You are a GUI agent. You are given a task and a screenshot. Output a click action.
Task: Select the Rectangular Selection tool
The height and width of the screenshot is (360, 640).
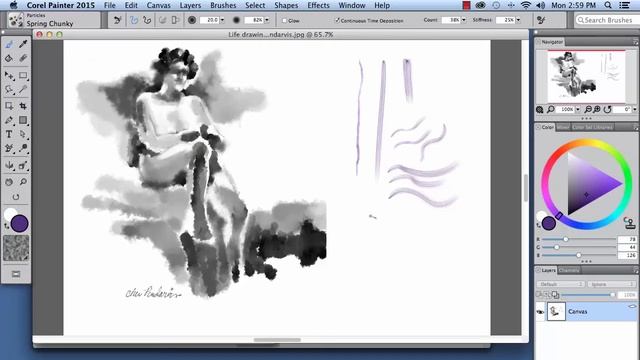[23, 75]
